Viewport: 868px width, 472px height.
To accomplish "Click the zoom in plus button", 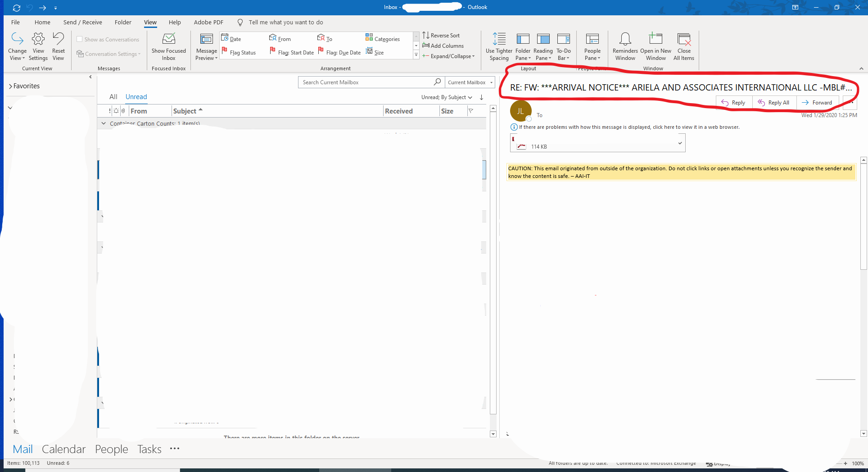I will 845,463.
